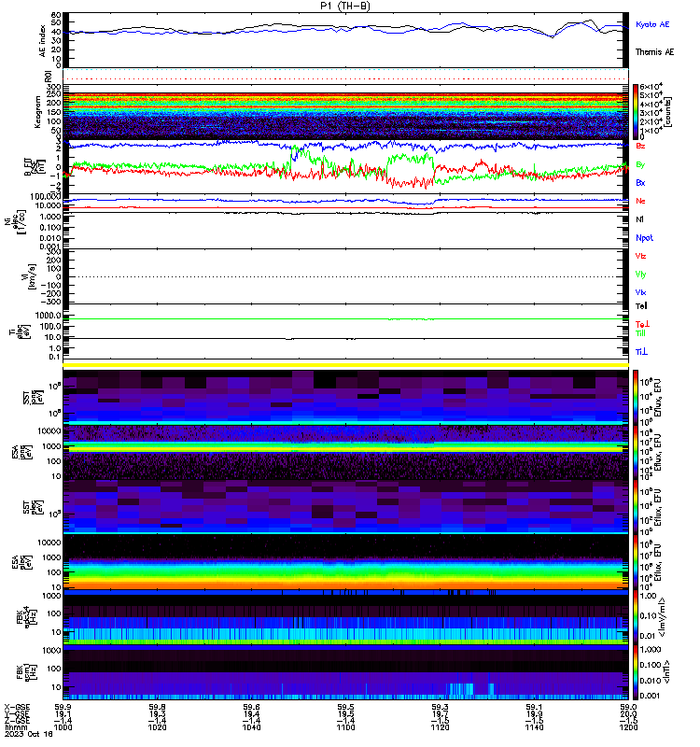Select the black "Te∥" temperature legend label
The width and height of the screenshot is (700, 747).
tap(641, 306)
